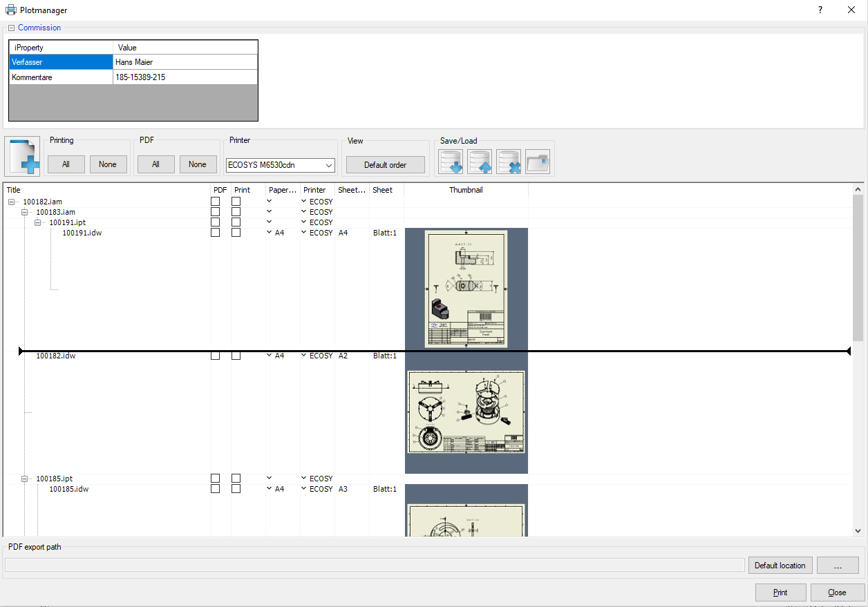Open the printer dropdown for 100182.iam
Screen dimensions: 868x607
point(303,202)
